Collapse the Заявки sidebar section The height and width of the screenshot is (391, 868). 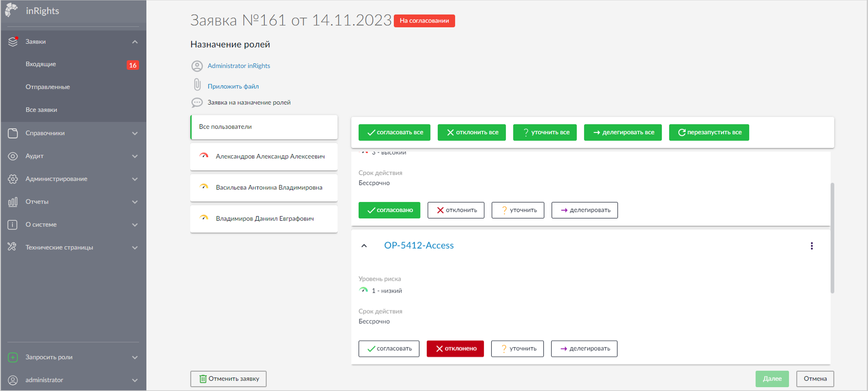(x=135, y=42)
